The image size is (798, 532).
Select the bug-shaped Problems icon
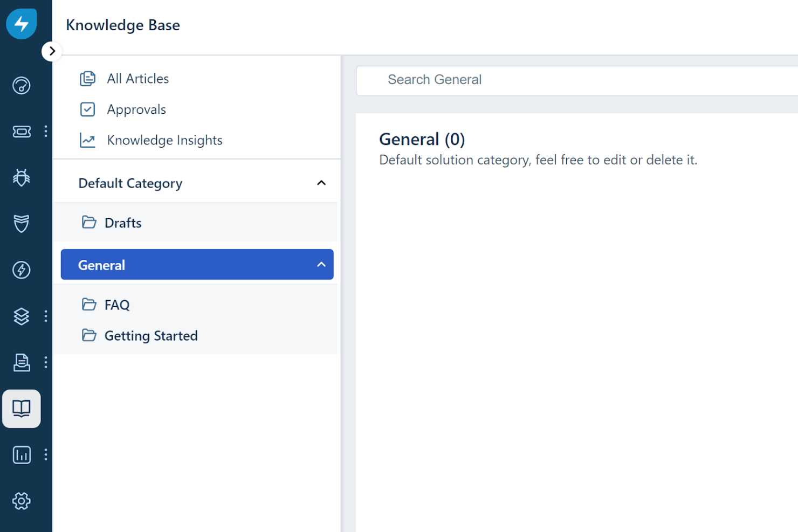(x=21, y=177)
